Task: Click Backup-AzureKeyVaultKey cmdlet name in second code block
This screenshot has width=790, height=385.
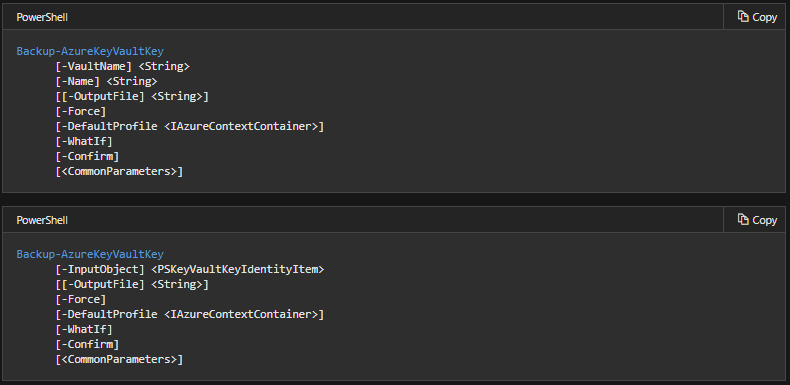Action: pyautogui.click(x=90, y=254)
